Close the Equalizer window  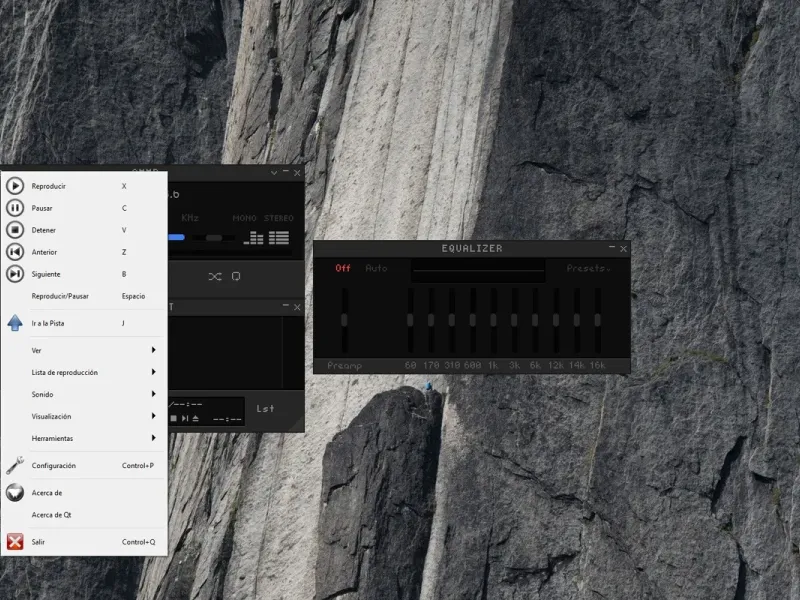(x=623, y=249)
